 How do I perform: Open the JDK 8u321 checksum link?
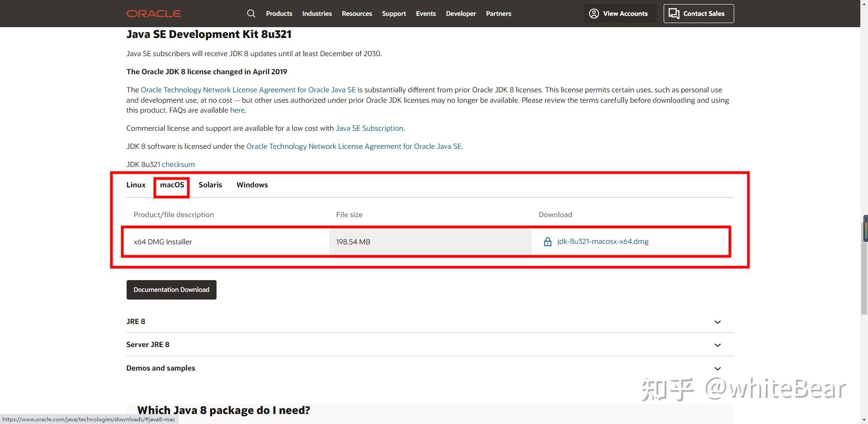coord(178,164)
